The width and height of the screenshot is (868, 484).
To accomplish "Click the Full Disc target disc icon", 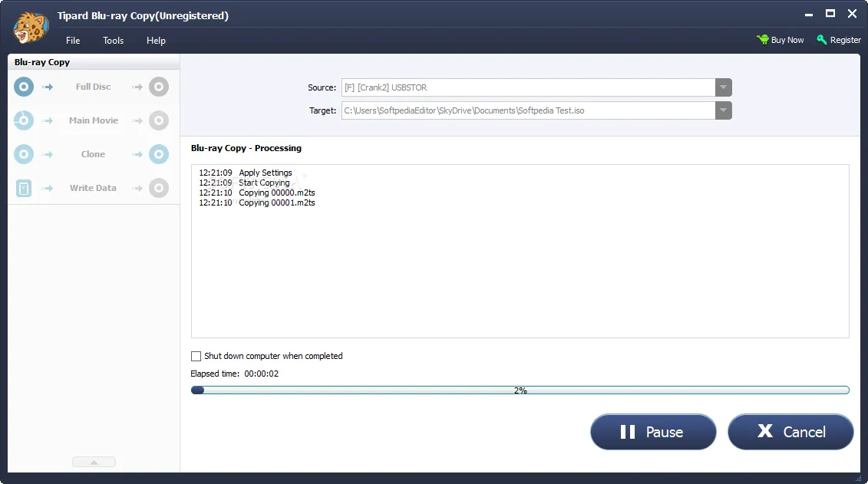I will 159,87.
